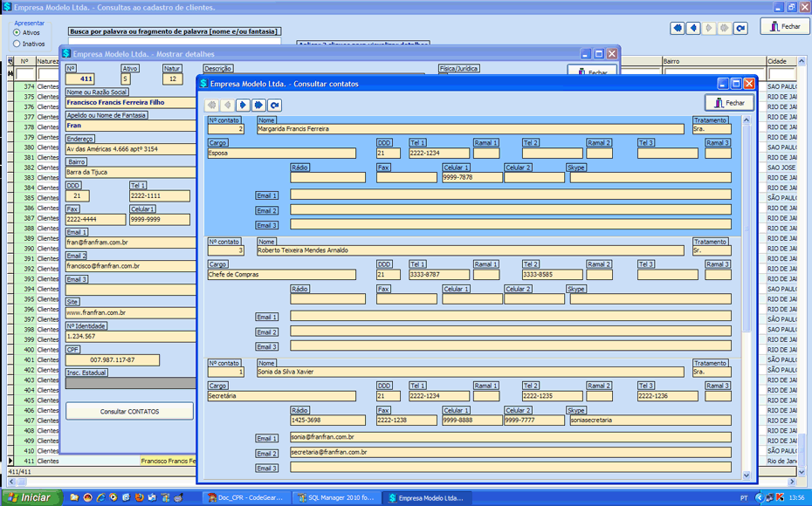Viewport: 812px width, 506px height.
Task: Go to next contact in Consultar contatos
Action: (x=243, y=105)
